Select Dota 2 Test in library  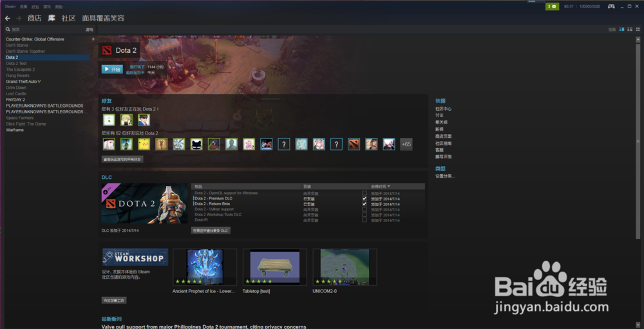tap(16, 63)
